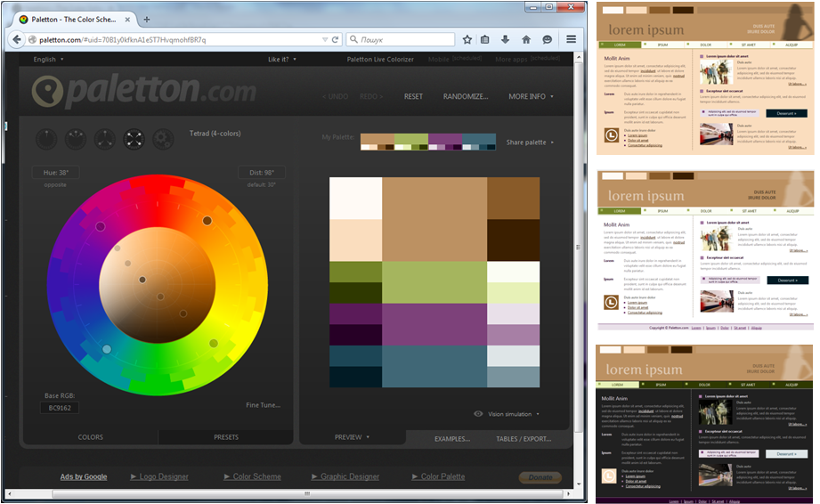Click the RESET button
Screen dimensions: 820x504
point(413,96)
